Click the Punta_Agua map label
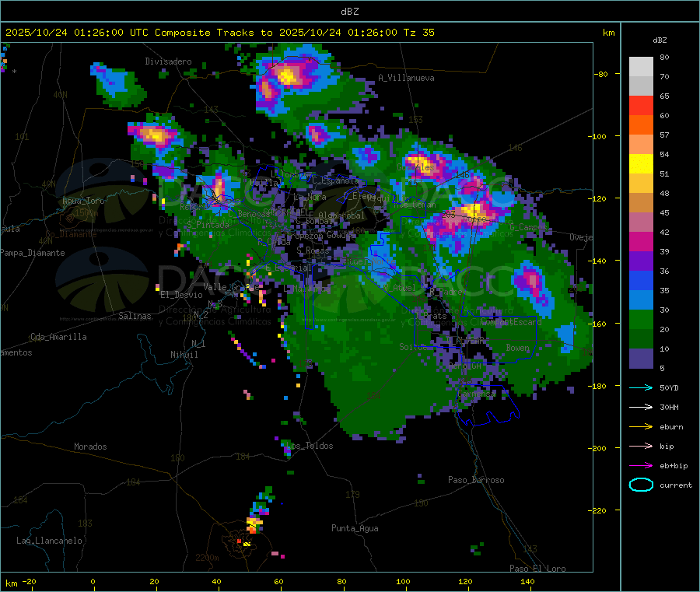 pos(355,528)
